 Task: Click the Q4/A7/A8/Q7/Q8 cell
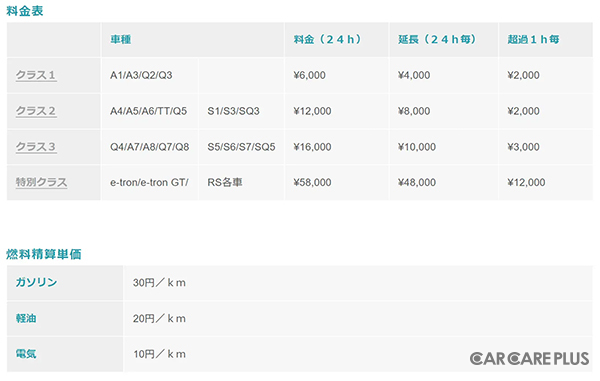point(150,147)
